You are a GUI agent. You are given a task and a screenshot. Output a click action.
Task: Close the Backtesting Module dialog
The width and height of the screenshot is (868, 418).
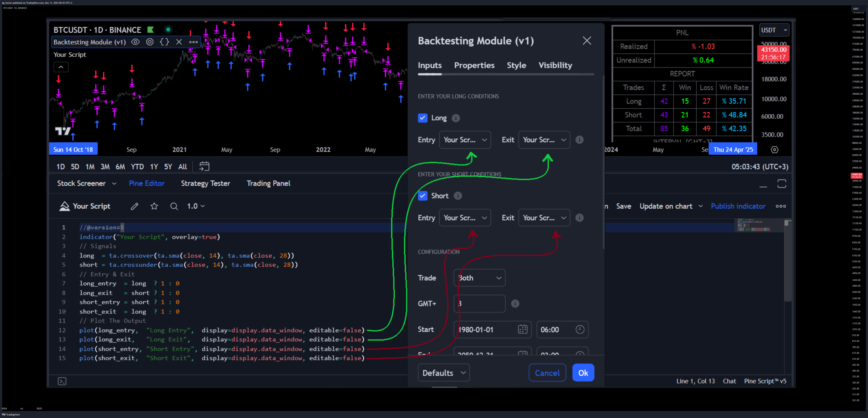tap(587, 41)
